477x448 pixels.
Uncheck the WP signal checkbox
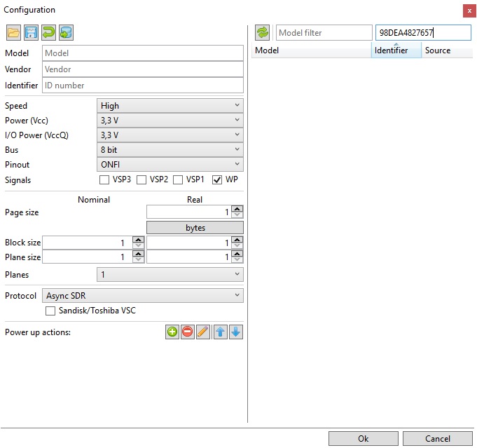click(x=217, y=179)
